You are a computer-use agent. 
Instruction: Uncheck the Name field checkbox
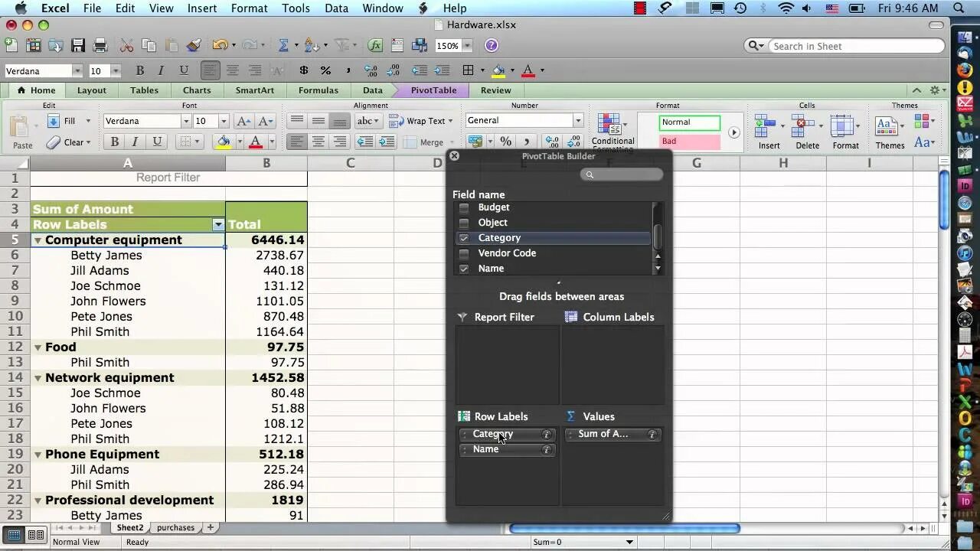coord(464,269)
